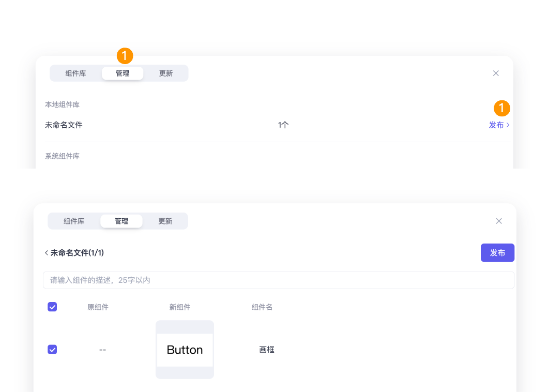Viewport: 548px width, 392px height.
Task: Uncheck the select-all components checkbox
Action: [x=52, y=307]
